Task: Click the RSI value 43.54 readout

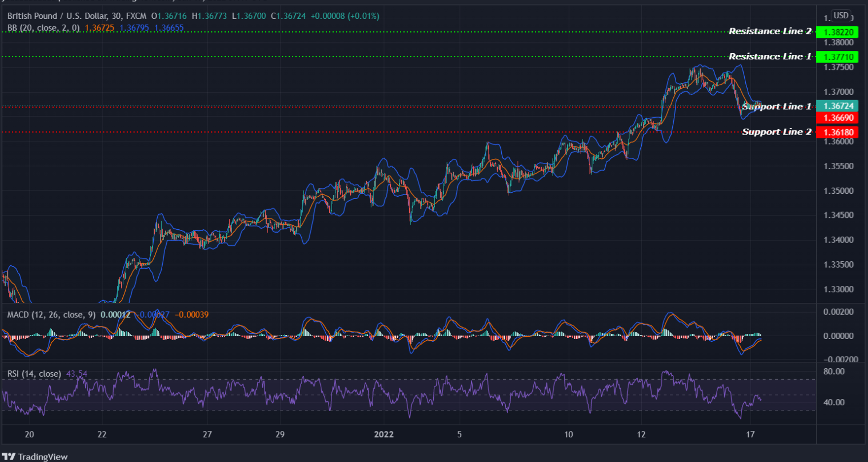Action: (77, 374)
